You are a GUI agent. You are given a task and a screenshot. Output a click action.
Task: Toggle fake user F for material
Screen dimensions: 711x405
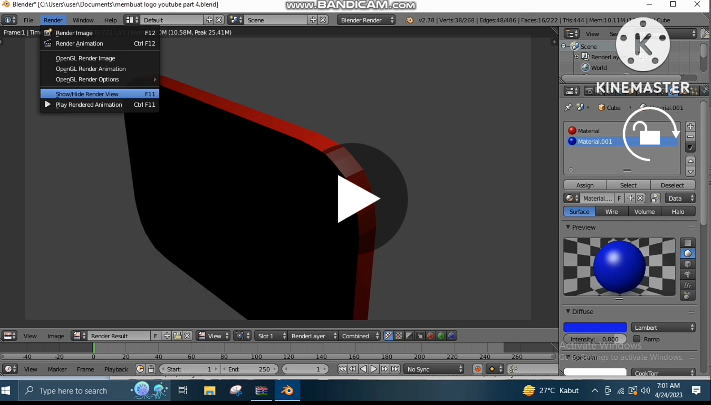click(619, 198)
